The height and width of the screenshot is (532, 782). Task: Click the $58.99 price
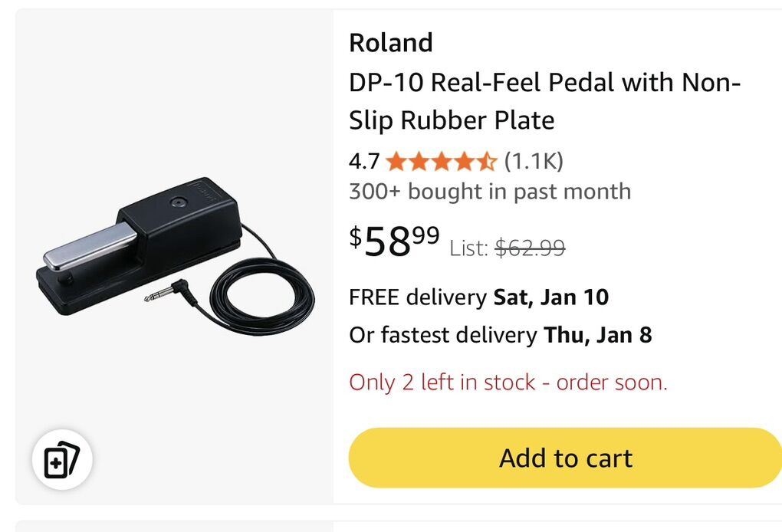tap(395, 241)
